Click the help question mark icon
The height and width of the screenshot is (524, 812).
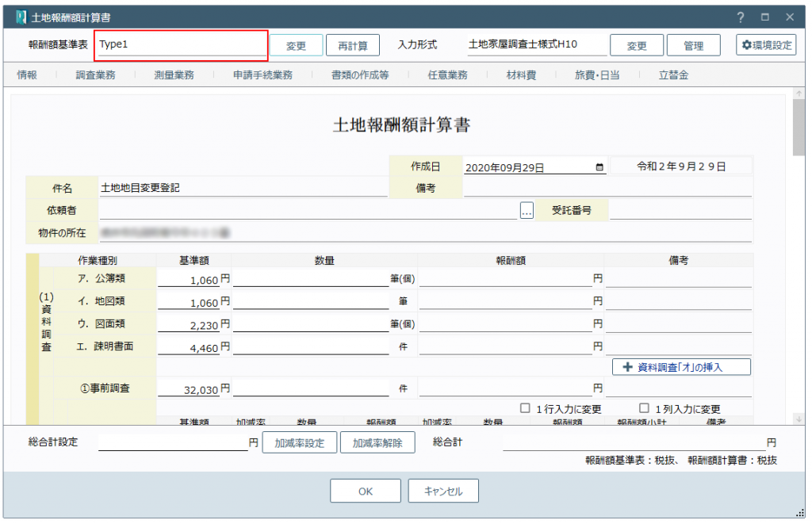(741, 17)
